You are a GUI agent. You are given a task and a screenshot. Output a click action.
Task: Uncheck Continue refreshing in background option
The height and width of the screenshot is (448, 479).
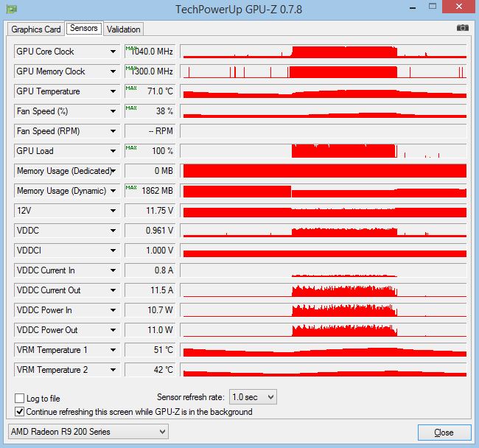[x=20, y=412]
